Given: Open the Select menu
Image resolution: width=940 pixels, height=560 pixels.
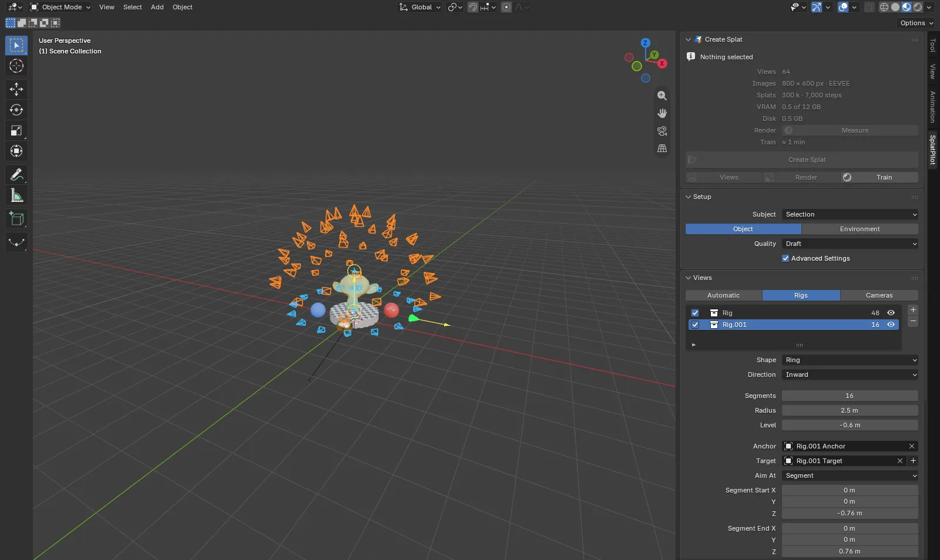Looking at the screenshot, I should 132,7.
